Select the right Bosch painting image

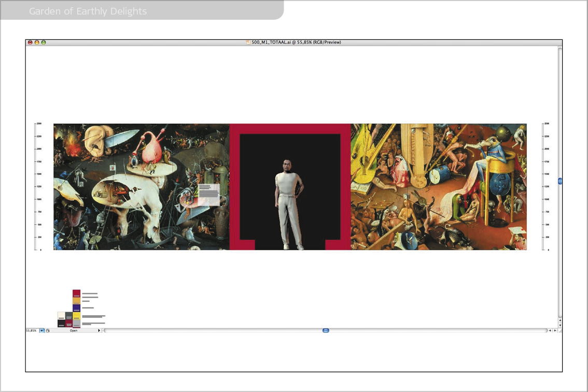[x=439, y=187]
